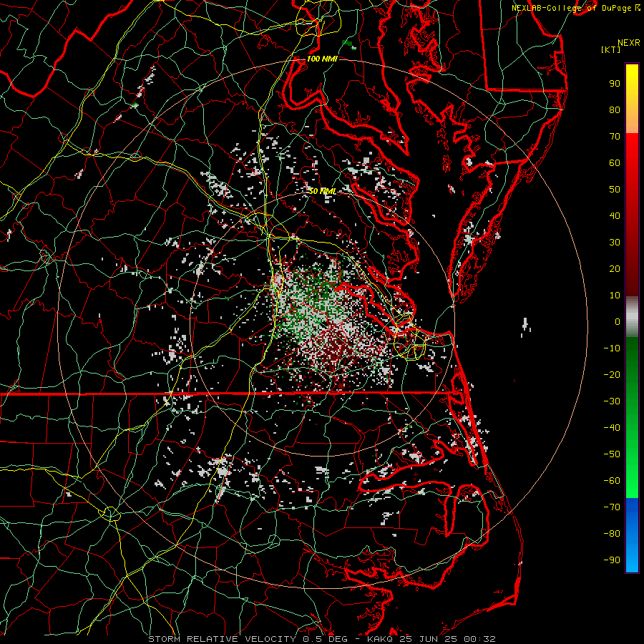Click the -50 value on velocity scale

tap(612, 454)
